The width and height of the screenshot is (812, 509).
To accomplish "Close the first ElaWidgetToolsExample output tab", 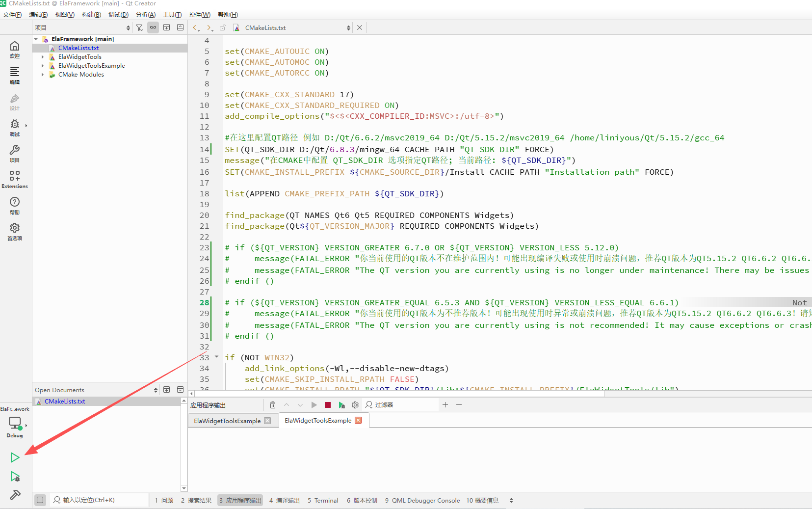I will (x=267, y=421).
